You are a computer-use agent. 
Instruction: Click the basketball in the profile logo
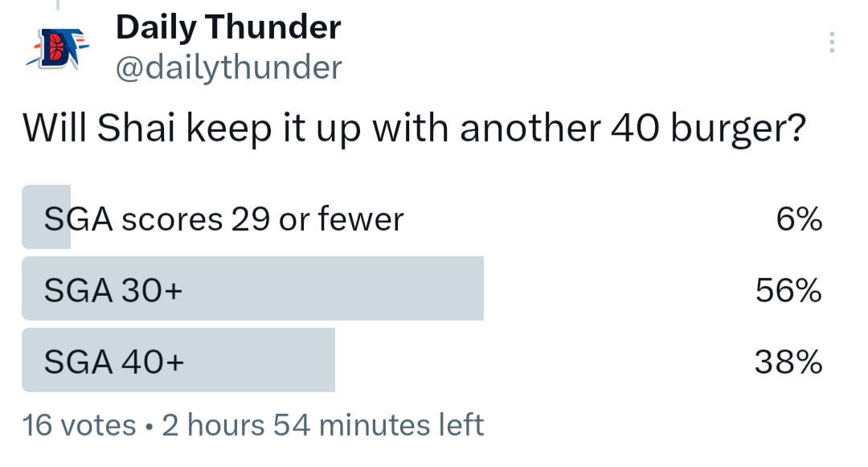tap(56, 48)
